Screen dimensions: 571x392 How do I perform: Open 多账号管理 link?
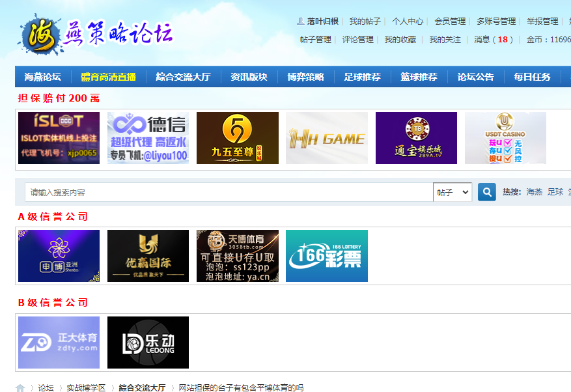[x=496, y=21]
